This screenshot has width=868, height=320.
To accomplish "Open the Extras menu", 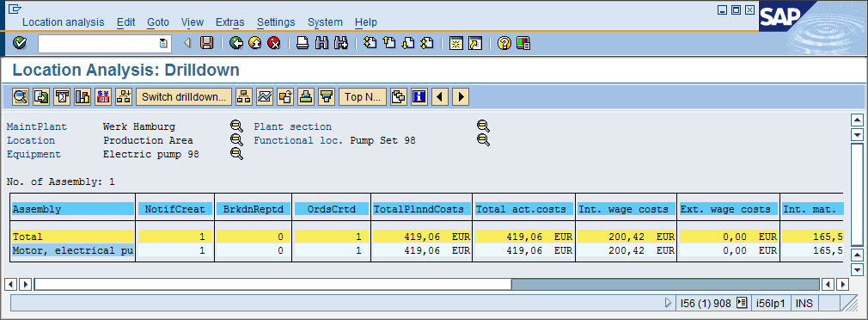I will point(230,22).
